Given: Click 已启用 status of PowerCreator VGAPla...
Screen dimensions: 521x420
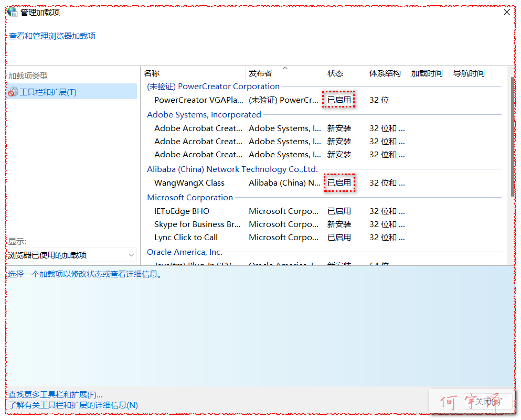Looking at the screenshot, I should (x=339, y=100).
